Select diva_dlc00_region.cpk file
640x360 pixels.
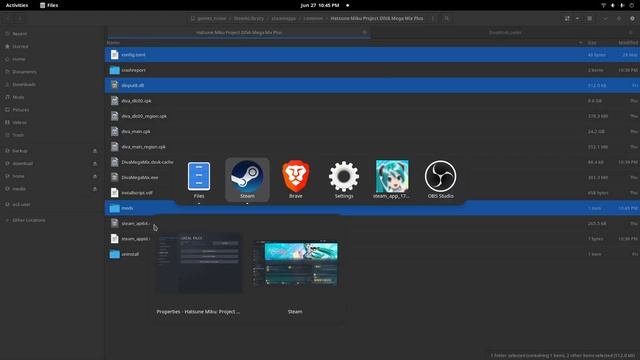(372, 116)
